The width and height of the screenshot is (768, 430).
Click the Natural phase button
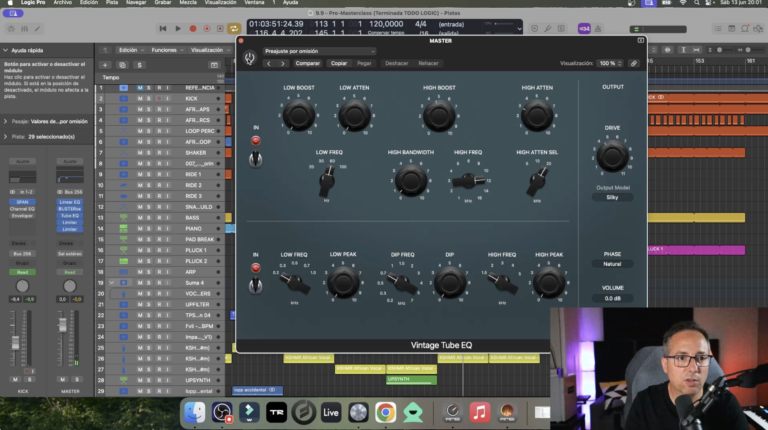(x=612, y=264)
